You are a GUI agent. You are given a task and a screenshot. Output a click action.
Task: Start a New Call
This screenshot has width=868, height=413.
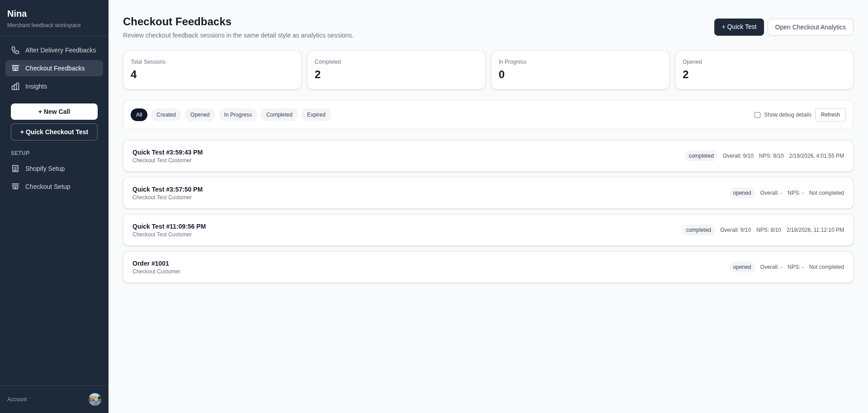(x=54, y=112)
